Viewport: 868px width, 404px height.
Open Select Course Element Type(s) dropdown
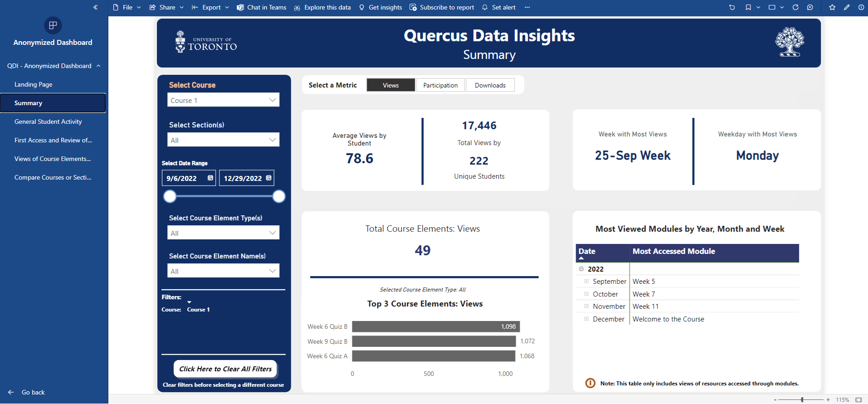(x=223, y=233)
